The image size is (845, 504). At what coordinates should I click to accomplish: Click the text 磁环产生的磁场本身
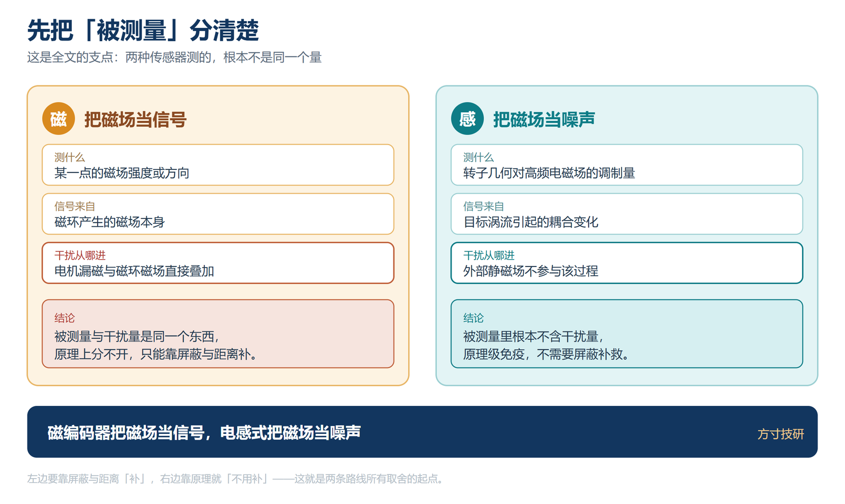[110, 222]
